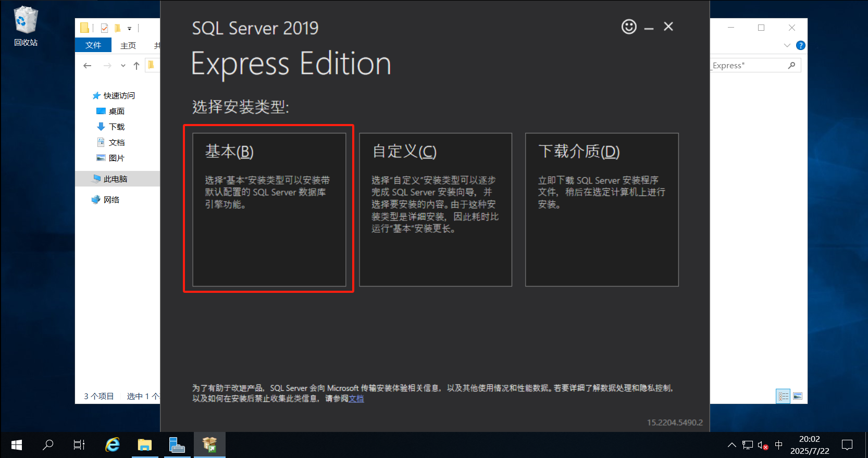Choose the 下载介质(D) option

(602, 209)
